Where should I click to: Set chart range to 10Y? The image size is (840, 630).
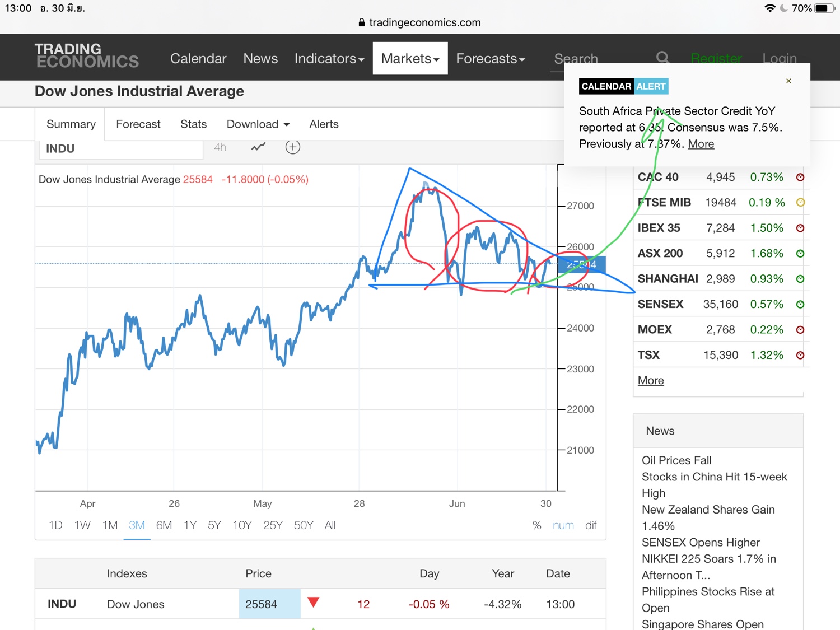click(x=242, y=525)
